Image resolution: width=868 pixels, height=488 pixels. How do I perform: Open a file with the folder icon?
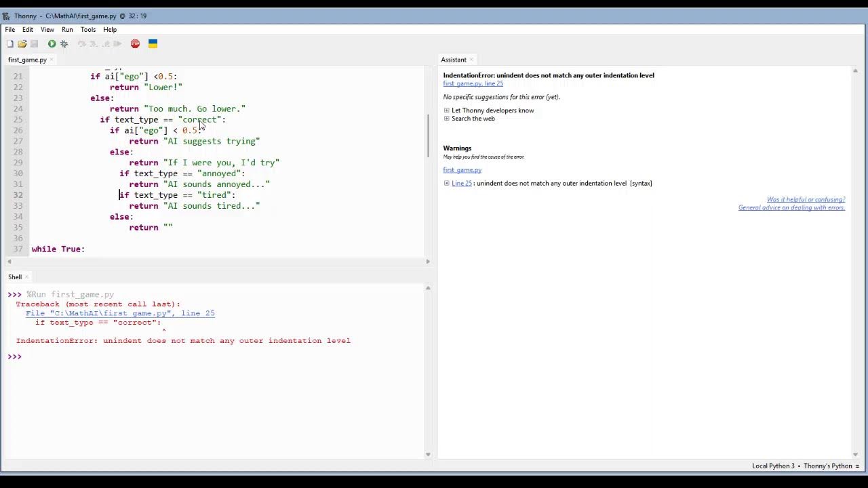22,44
